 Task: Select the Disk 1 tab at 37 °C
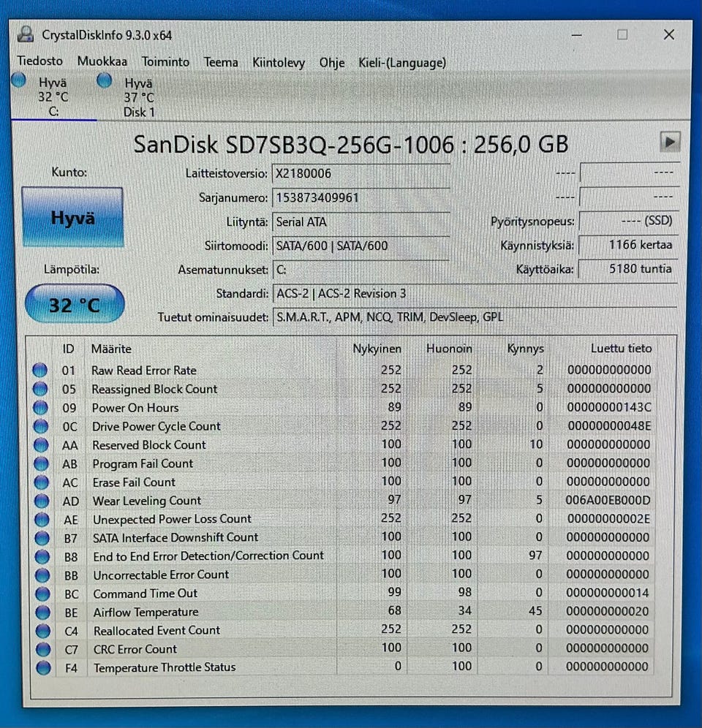[138, 97]
